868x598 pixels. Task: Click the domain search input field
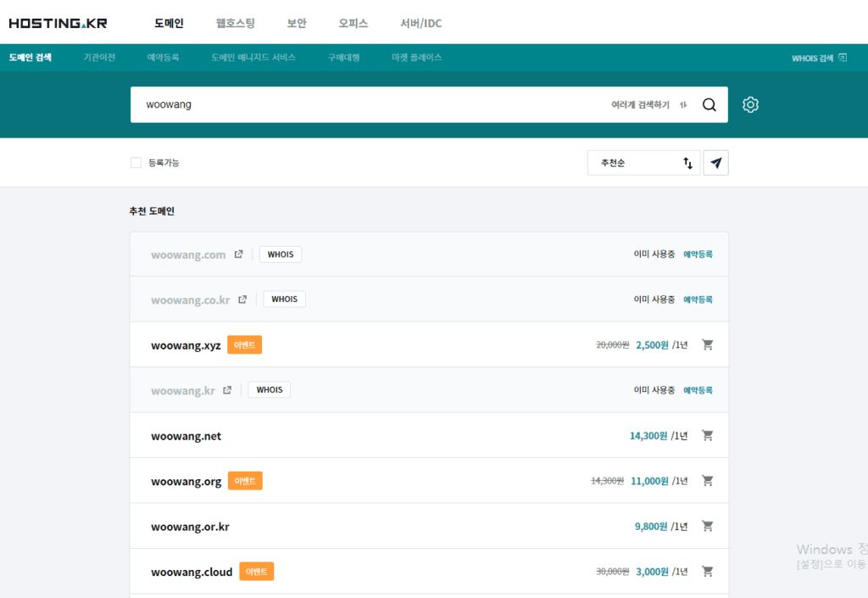click(x=364, y=105)
